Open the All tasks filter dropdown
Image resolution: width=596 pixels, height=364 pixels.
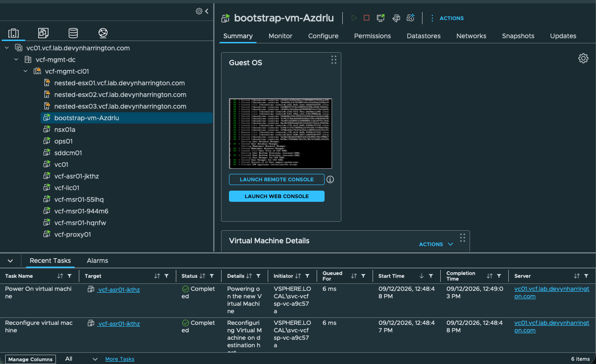[x=82, y=359]
